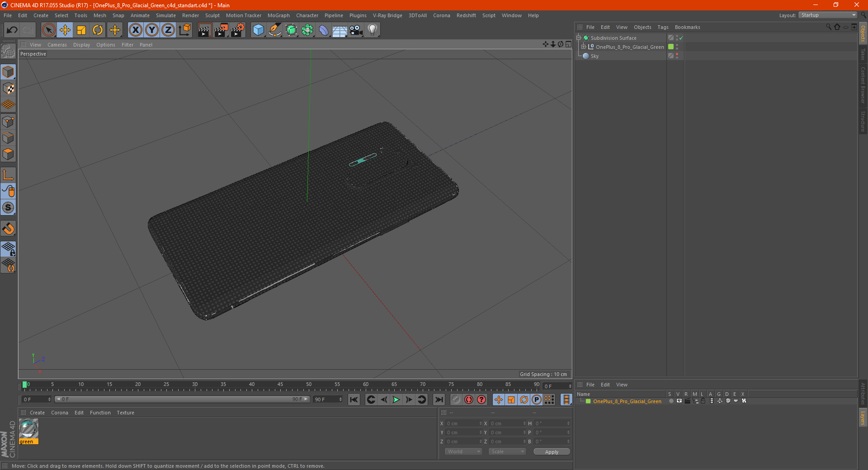Open the Content Browser side tab
868x470 pixels.
click(863, 85)
